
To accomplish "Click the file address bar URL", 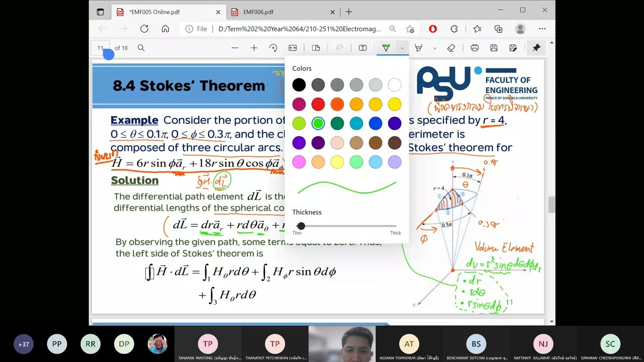I will (299, 29).
